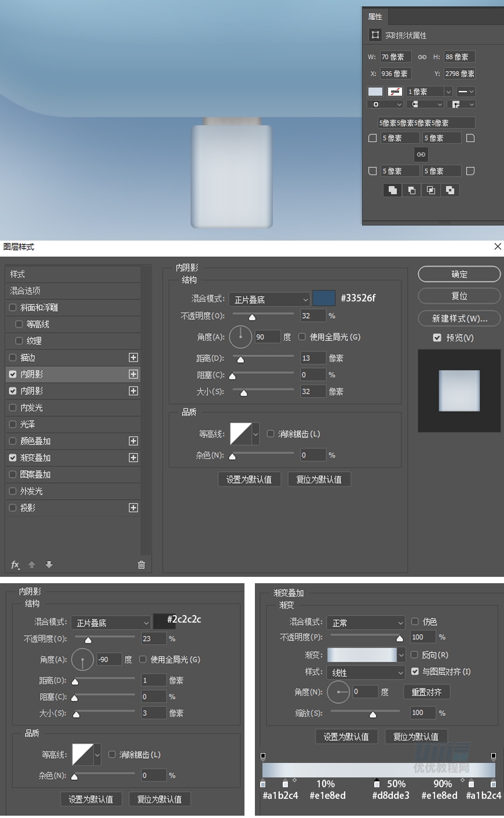Open the stroke alignment dropdown
Viewport: 504px width, 818px height.
point(385,104)
